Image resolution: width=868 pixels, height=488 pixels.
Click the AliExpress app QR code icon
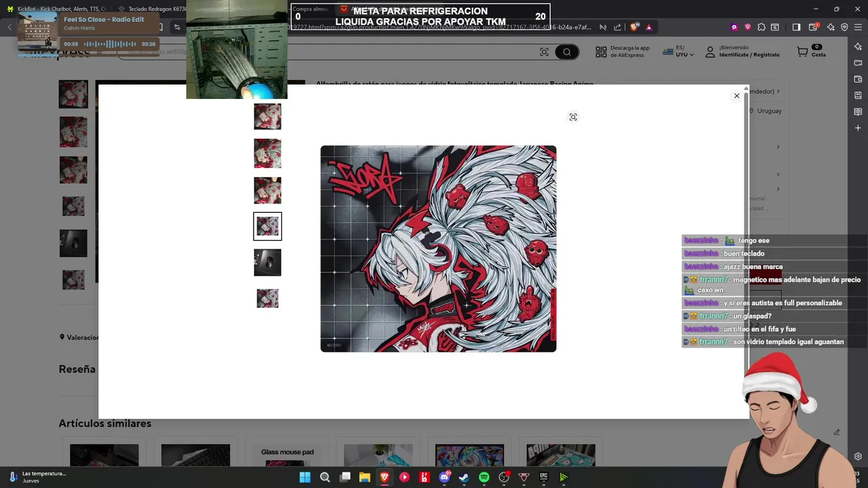pyautogui.click(x=601, y=52)
